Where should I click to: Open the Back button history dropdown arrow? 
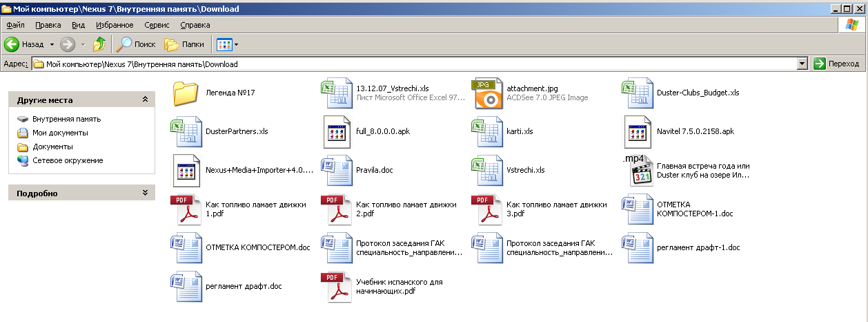[52, 44]
